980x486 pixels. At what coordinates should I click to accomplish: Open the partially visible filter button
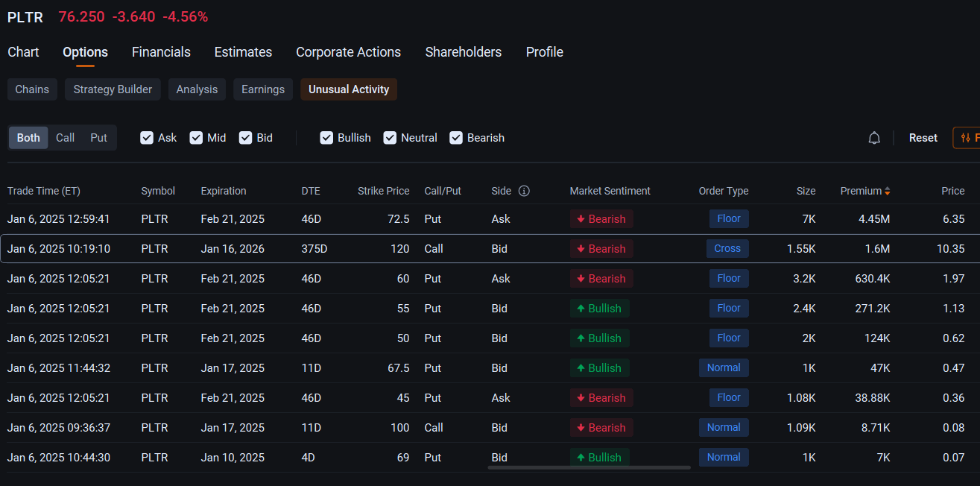point(967,138)
